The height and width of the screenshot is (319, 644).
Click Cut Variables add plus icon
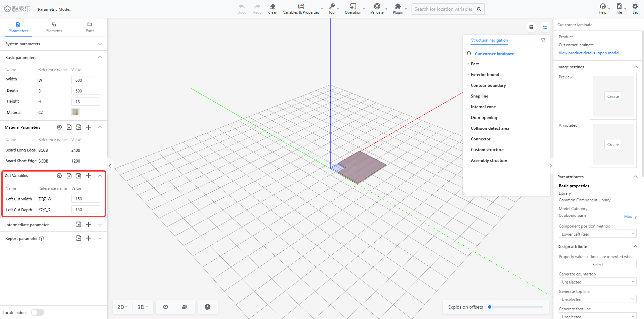click(x=89, y=176)
